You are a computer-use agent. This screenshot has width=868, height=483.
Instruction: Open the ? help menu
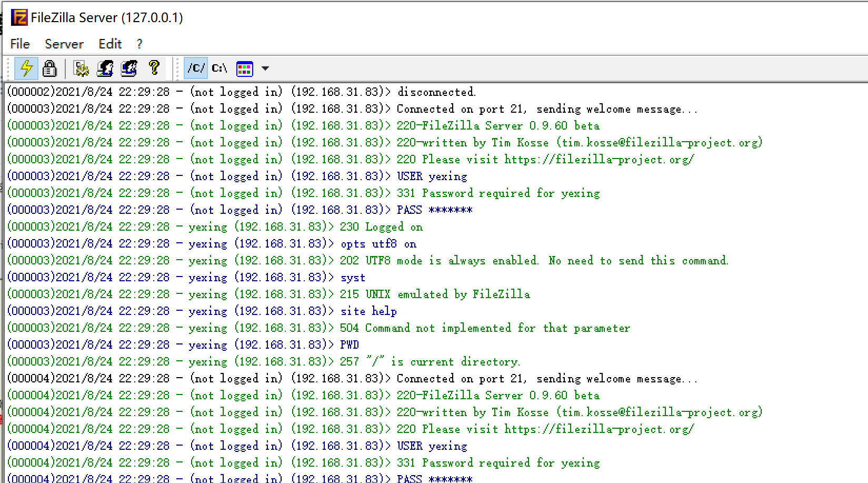pyautogui.click(x=139, y=44)
